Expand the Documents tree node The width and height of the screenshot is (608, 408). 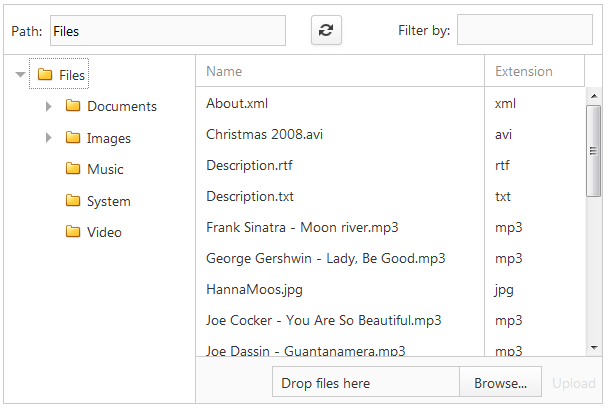48,106
